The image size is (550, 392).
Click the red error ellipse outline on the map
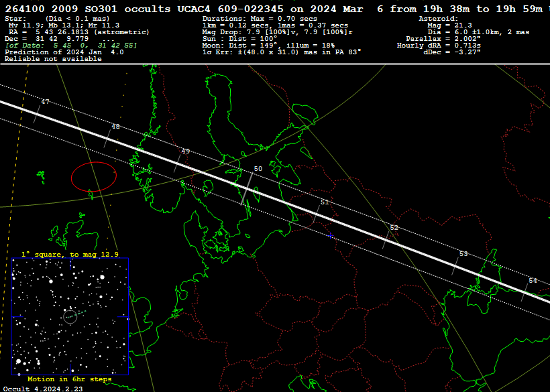click(94, 176)
